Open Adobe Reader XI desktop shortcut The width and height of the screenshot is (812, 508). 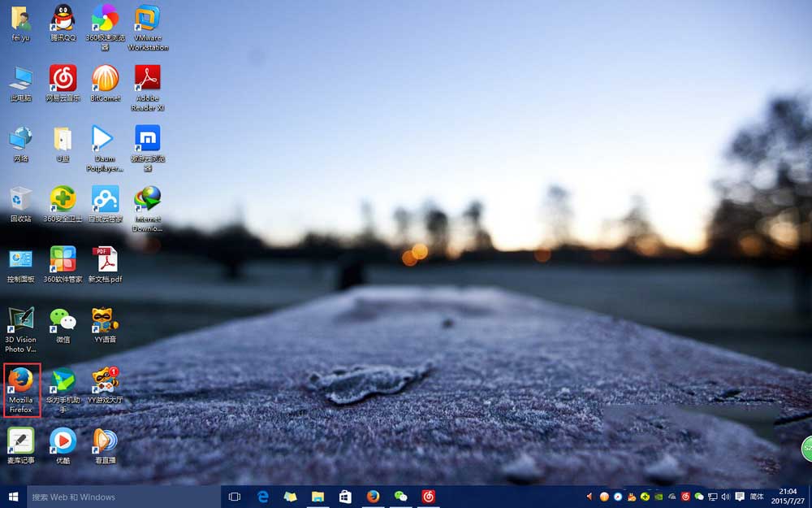coord(148,88)
